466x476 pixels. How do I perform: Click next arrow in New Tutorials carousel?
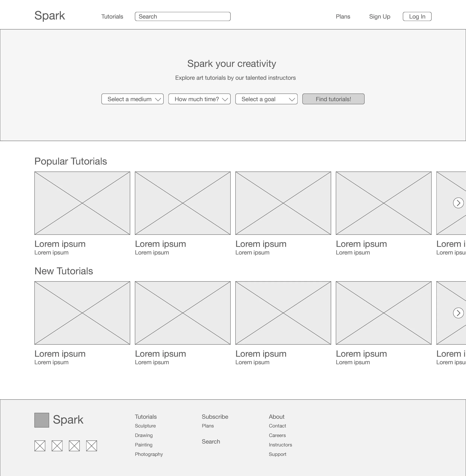pos(458,313)
